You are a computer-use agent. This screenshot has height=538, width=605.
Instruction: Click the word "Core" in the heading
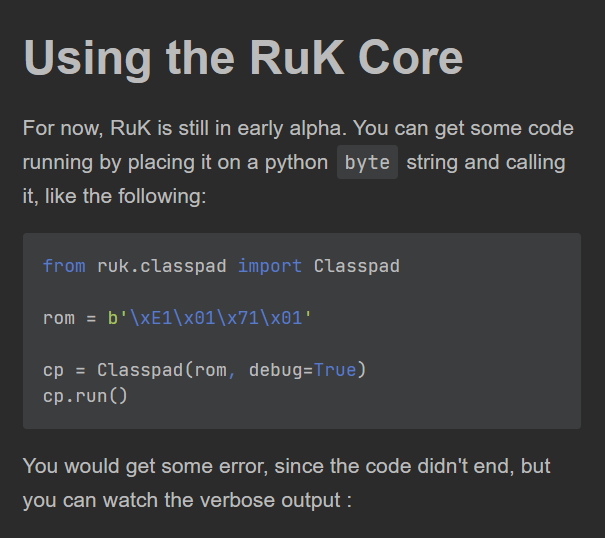[x=410, y=58]
